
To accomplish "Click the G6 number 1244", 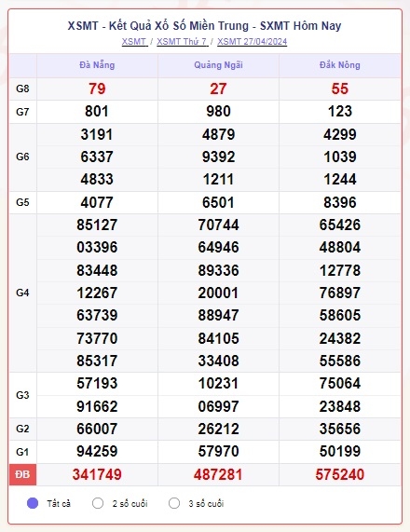I will pyautogui.click(x=340, y=179).
